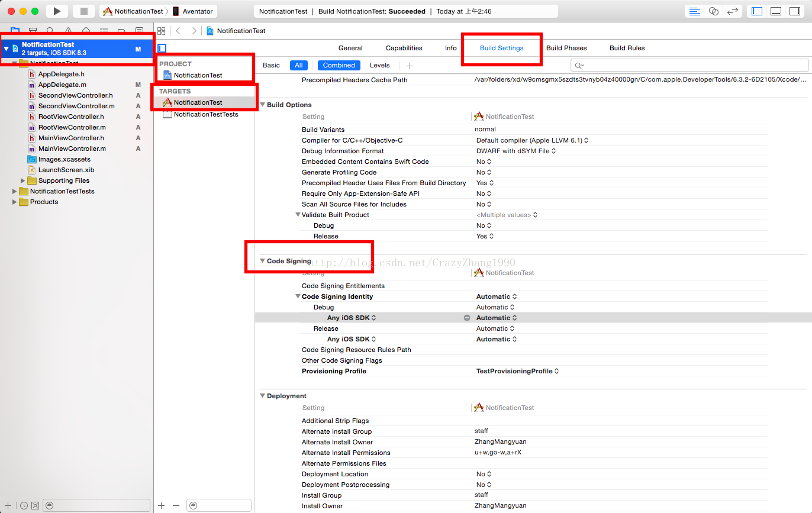812x513 pixels.
Task: Toggle the utilities pane
Action: [795, 11]
